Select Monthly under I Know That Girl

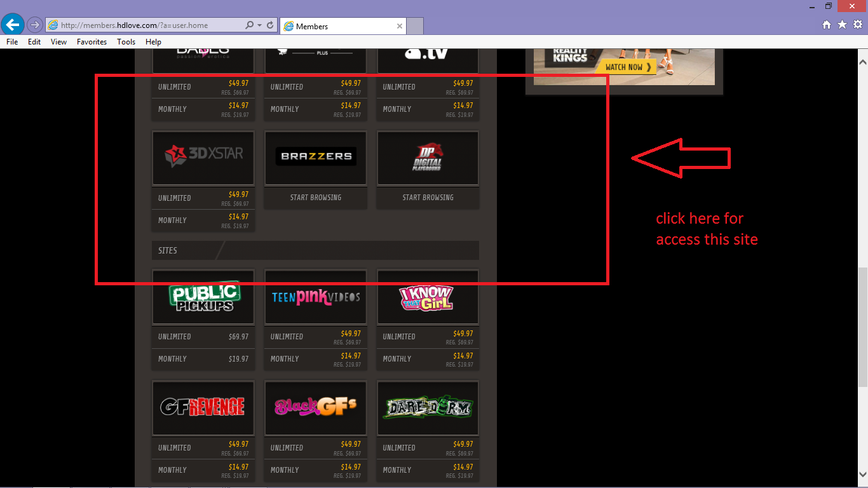[x=428, y=359]
